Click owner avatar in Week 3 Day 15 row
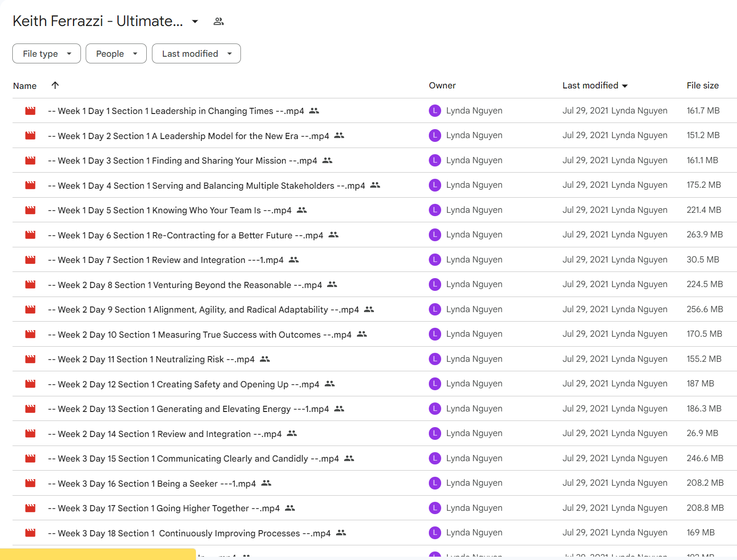Viewport: 737px width, 560px height. [435, 458]
